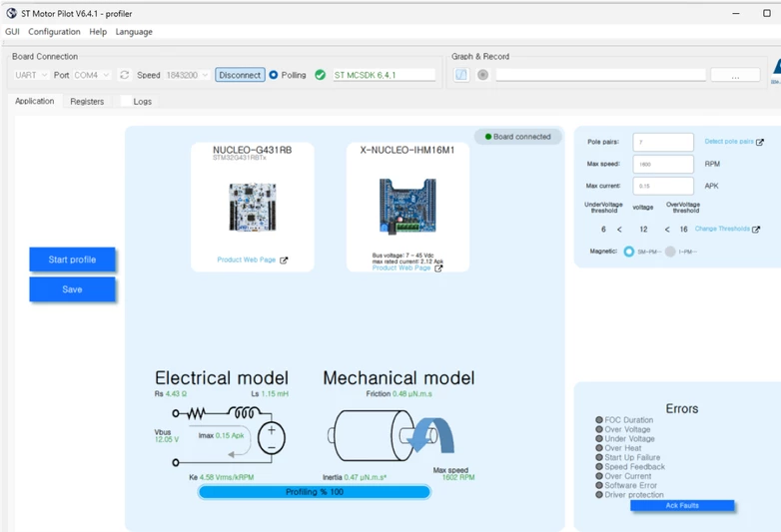The image size is (781, 532).
Task: Click the Max speed input field
Action: tap(663, 165)
